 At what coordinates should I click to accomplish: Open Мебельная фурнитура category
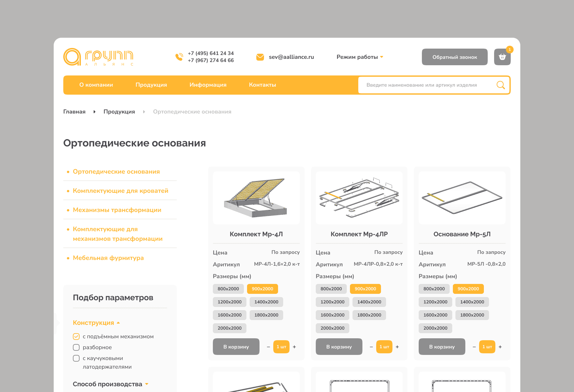click(108, 258)
